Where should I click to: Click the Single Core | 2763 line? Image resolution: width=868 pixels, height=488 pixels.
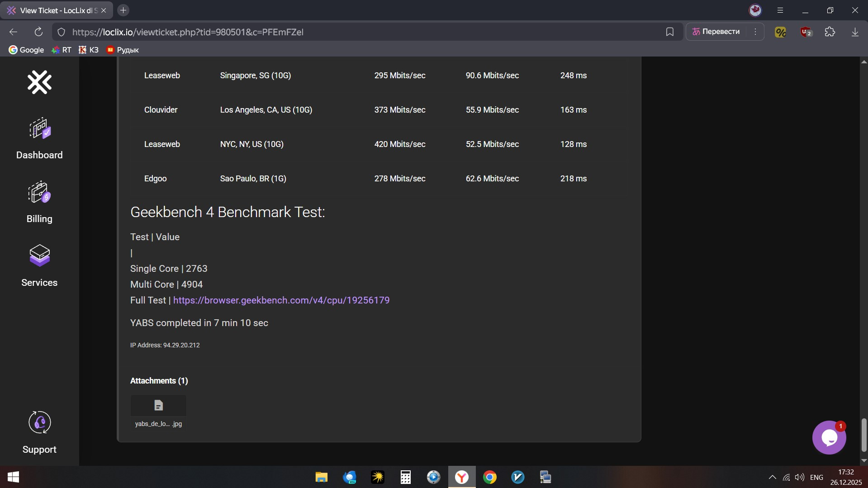(x=169, y=269)
